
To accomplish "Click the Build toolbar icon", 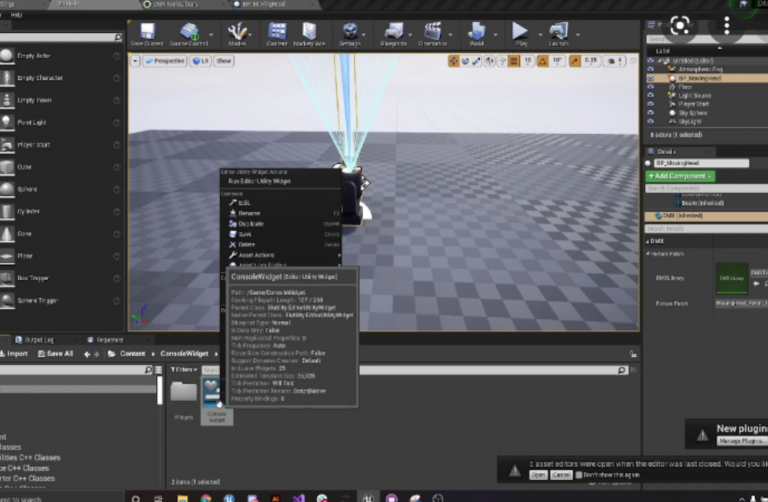I will (x=477, y=34).
